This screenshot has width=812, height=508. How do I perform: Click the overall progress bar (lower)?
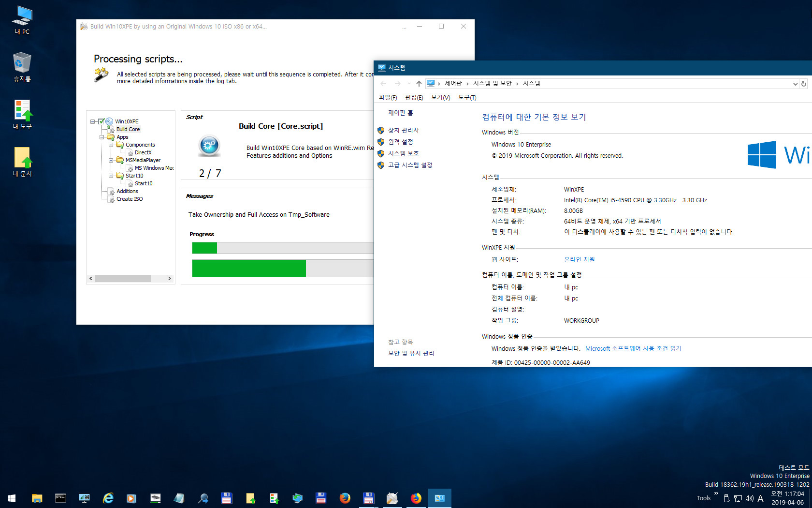click(x=283, y=268)
